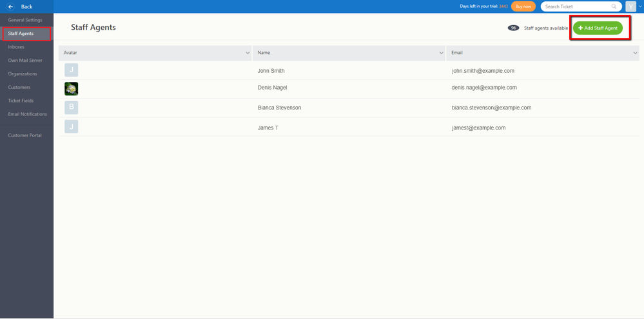Expand the Name column dropdown arrow
The width and height of the screenshot is (644, 319).
pyautogui.click(x=442, y=53)
